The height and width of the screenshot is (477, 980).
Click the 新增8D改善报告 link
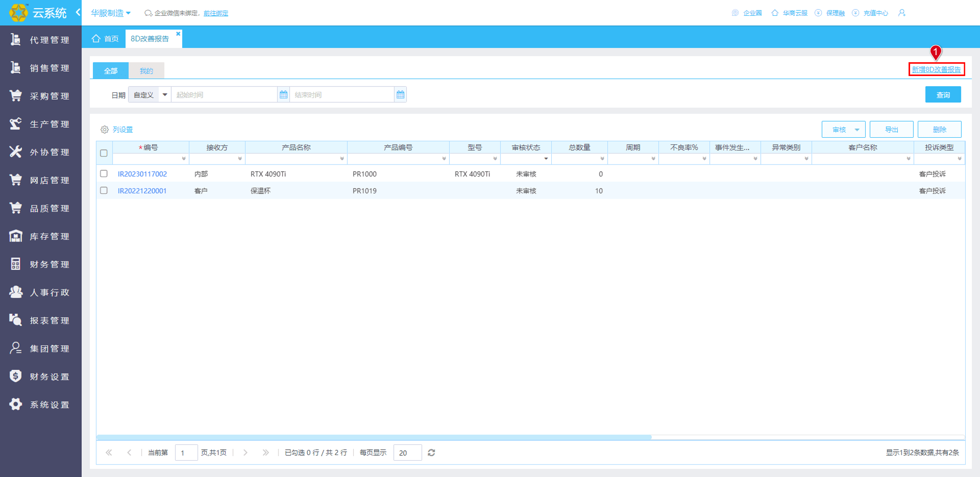936,69
